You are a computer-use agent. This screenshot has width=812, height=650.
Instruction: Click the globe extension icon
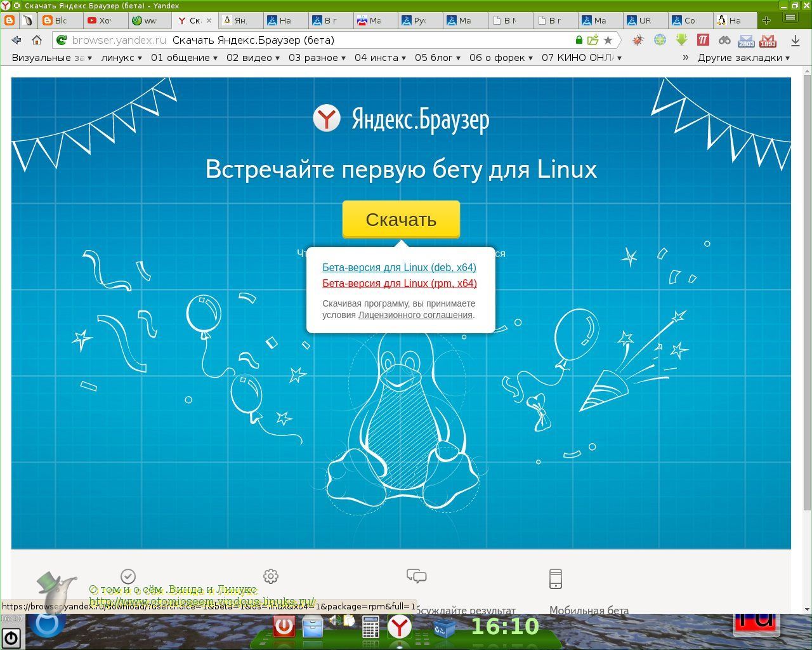tap(660, 40)
